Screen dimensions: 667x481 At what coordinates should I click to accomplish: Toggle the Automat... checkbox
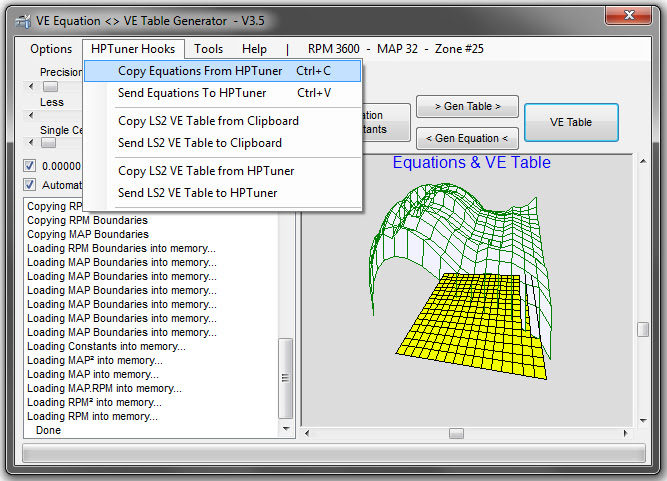coord(29,185)
